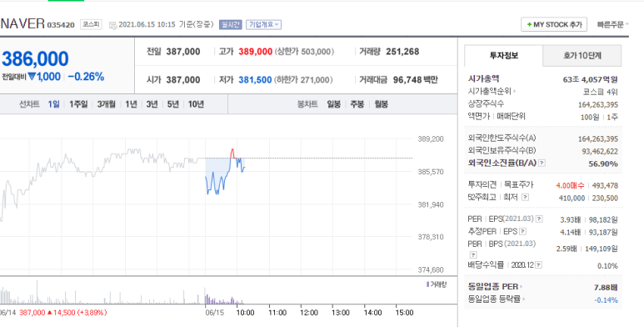644x327 pixels.
Task: Switch to the 투자정보 tab
Action: coord(503,56)
